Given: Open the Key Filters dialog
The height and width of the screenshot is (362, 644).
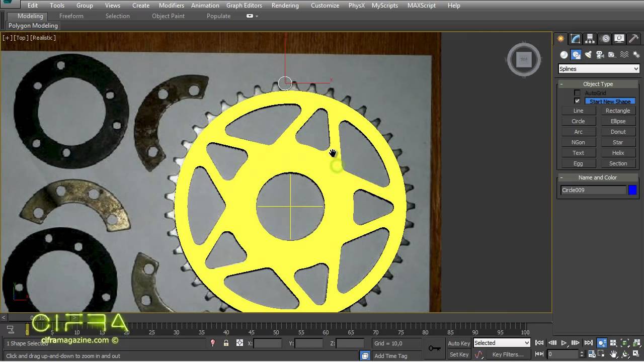Looking at the screenshot, I should coord(508,354).
